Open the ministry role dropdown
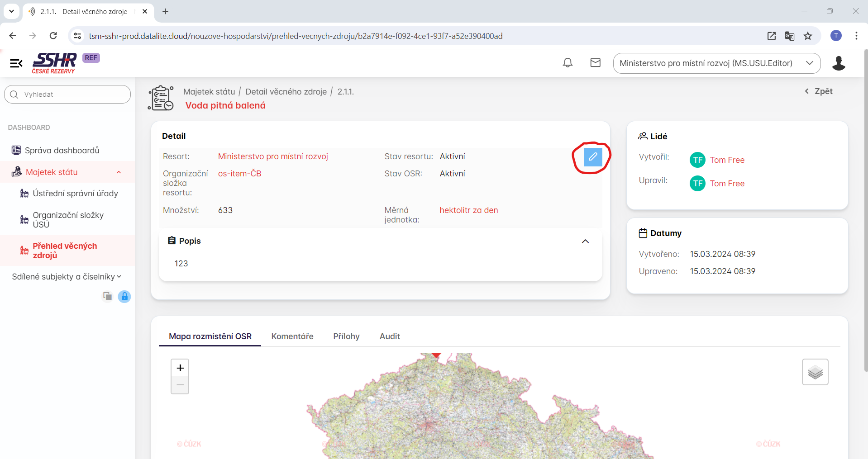The image size is (868, 459). [716, 63]
